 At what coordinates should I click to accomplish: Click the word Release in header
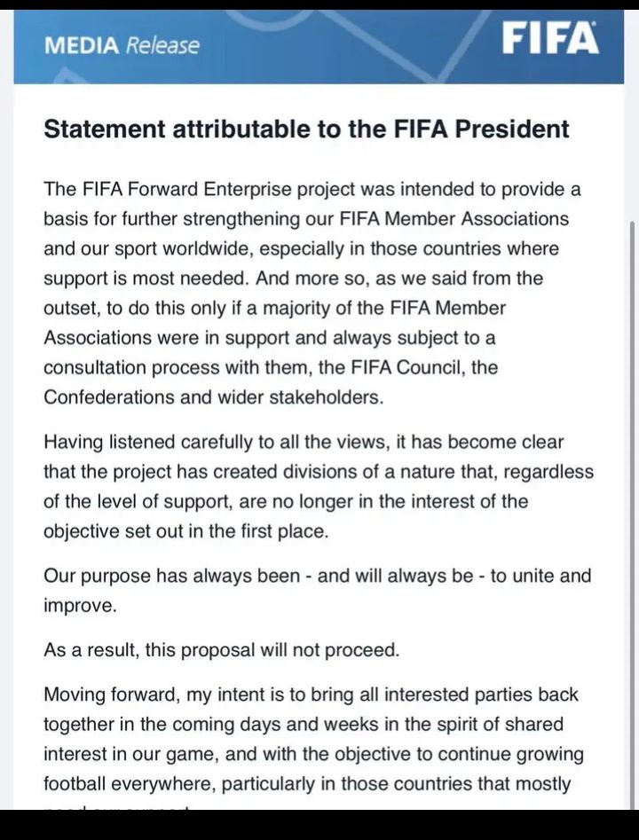point(162,45)
